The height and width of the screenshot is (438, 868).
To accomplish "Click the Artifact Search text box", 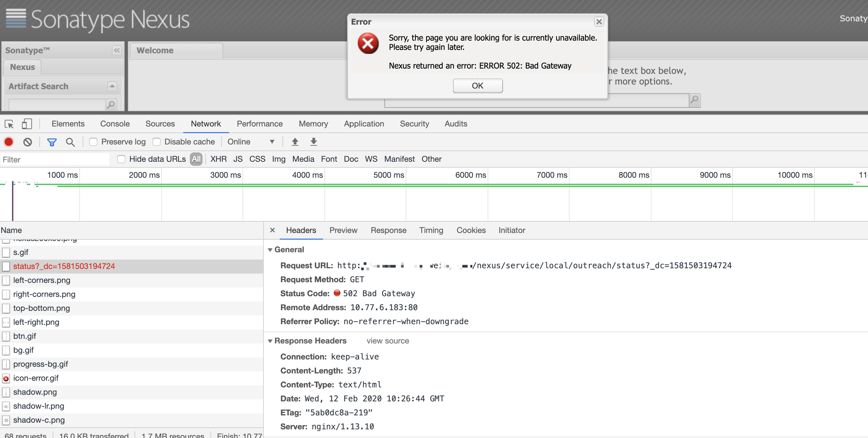I will tap(57, 105).
